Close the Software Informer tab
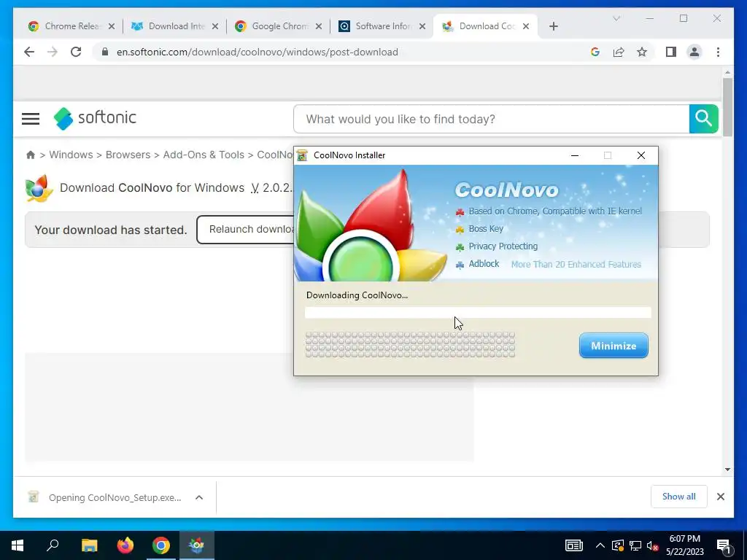This screenshot has height=560, width=747. tap(422, 26)
